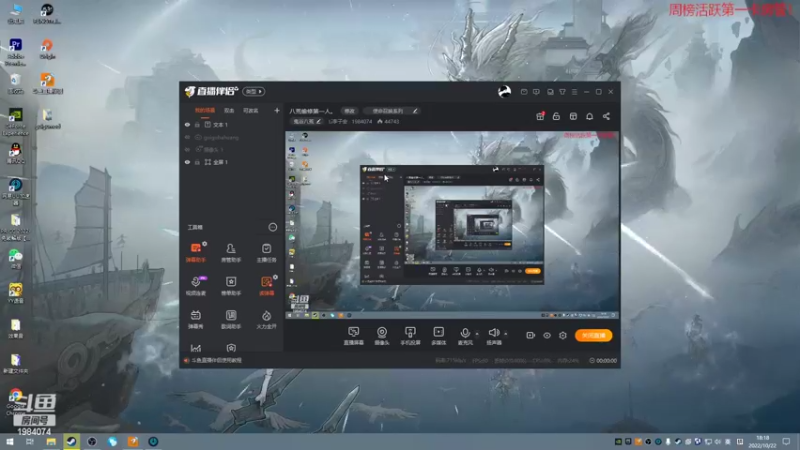The height and width of the screenshot is (450, 800).
Task: Open the mail icon in title bar
Action: point(524,92)
